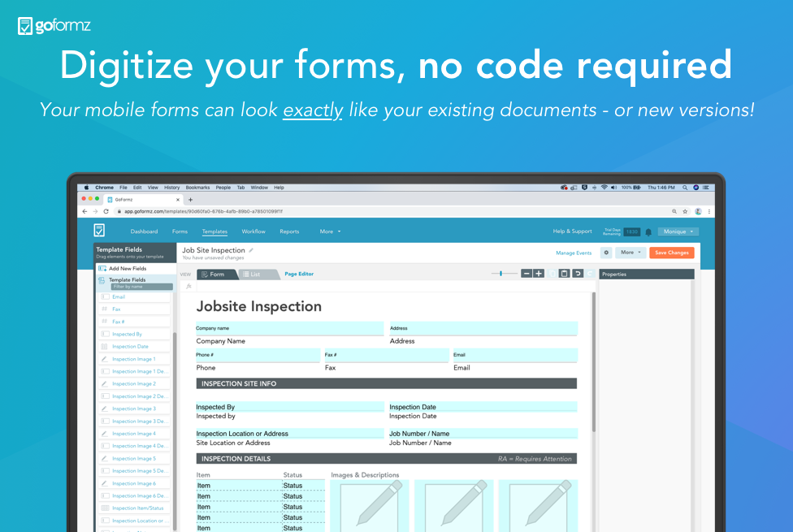Click the Job Number / Name form field

483,434
